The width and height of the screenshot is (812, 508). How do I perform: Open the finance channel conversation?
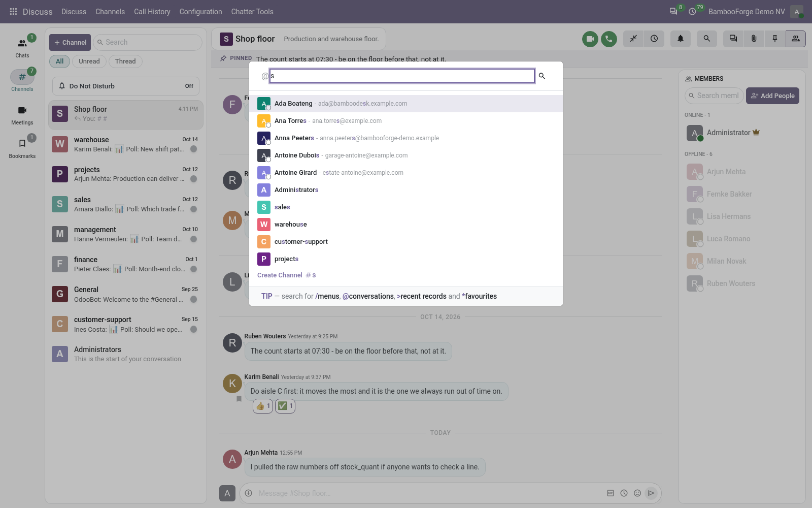click(x=126, y=264)
